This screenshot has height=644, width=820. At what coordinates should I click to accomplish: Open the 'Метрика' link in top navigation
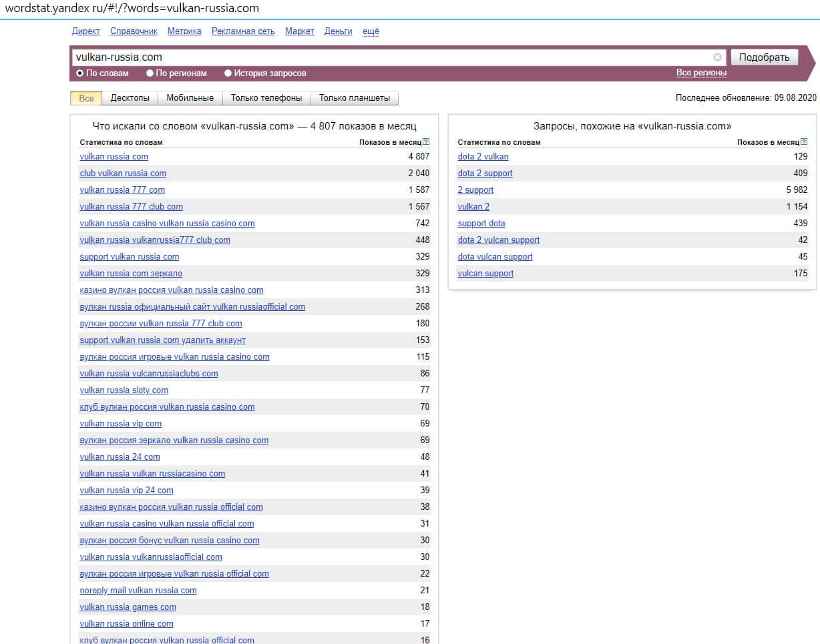(x=184, y=31)
